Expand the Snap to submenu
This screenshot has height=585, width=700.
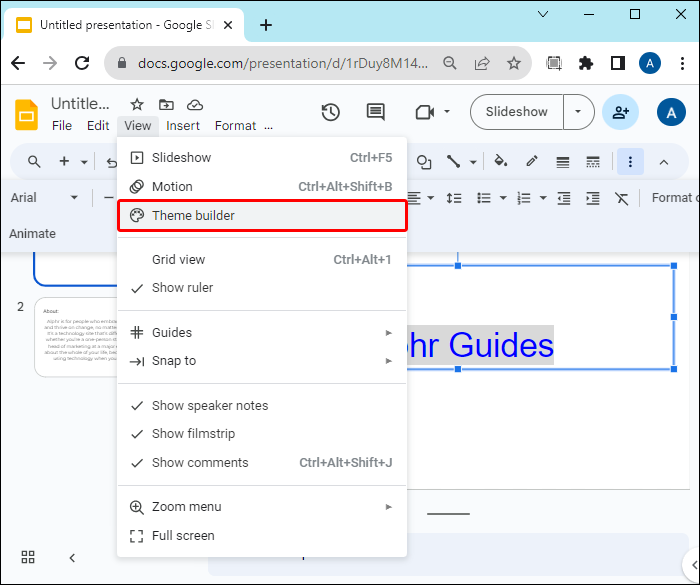click(x=262, y=361)
